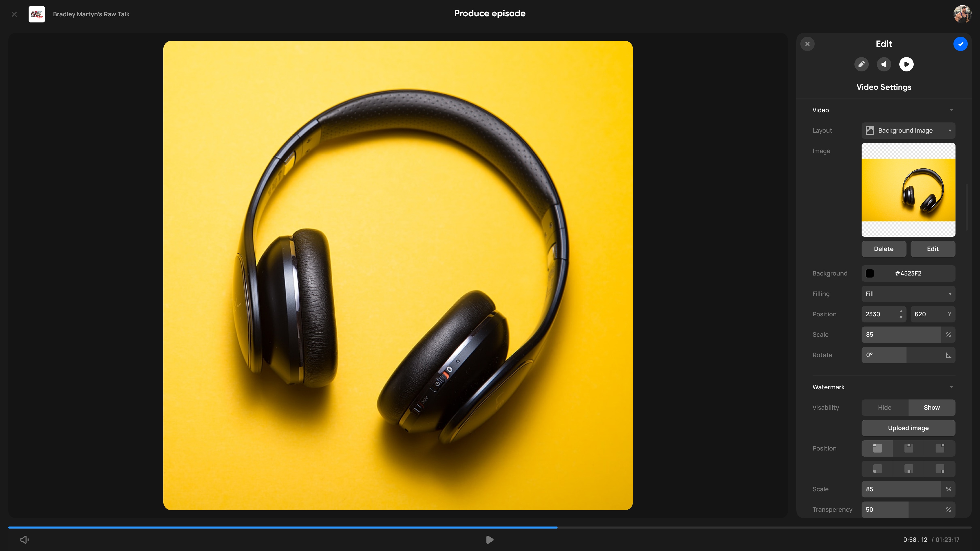Open the user profile avatar

pos(962,14)
